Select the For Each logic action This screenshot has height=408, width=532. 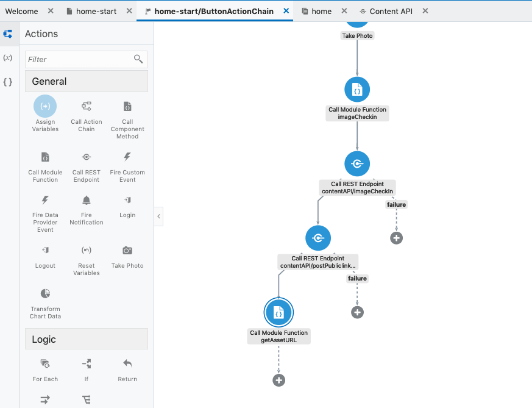coord(45,364)
